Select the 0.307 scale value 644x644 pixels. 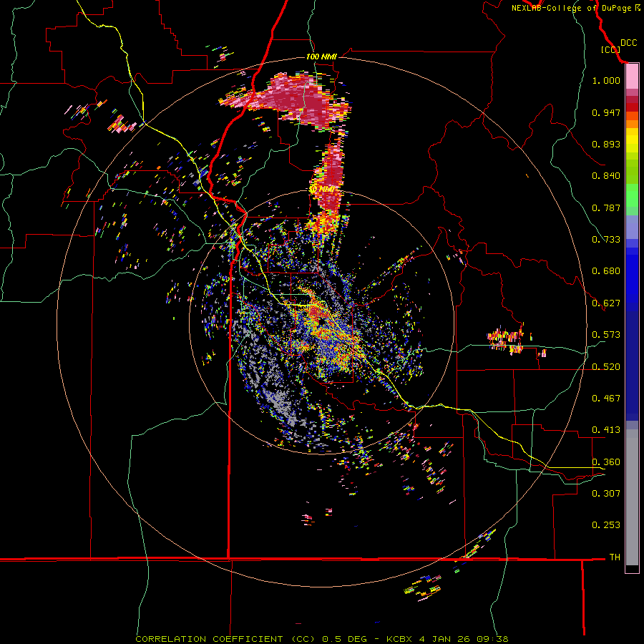tap(606, 493)
